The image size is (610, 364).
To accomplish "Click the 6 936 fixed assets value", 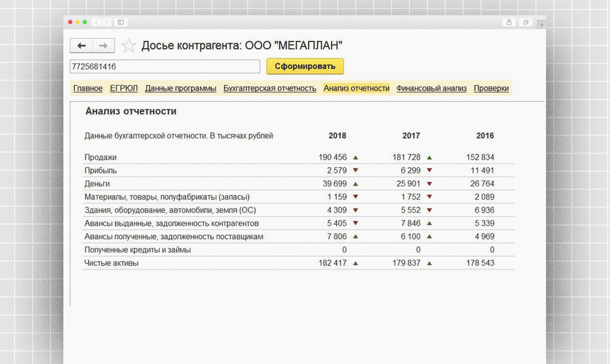I will [484, 210].
